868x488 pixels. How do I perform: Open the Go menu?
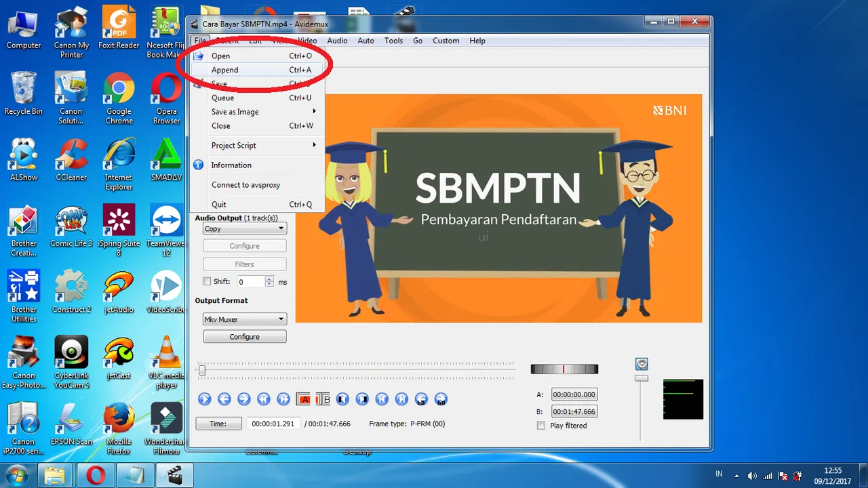click(418, 41)
